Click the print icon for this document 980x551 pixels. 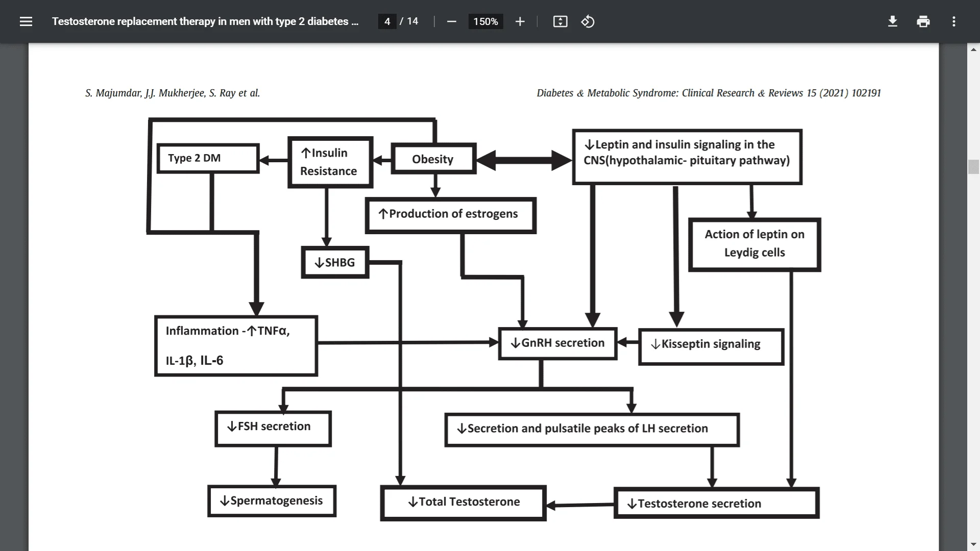coord(923,21)
